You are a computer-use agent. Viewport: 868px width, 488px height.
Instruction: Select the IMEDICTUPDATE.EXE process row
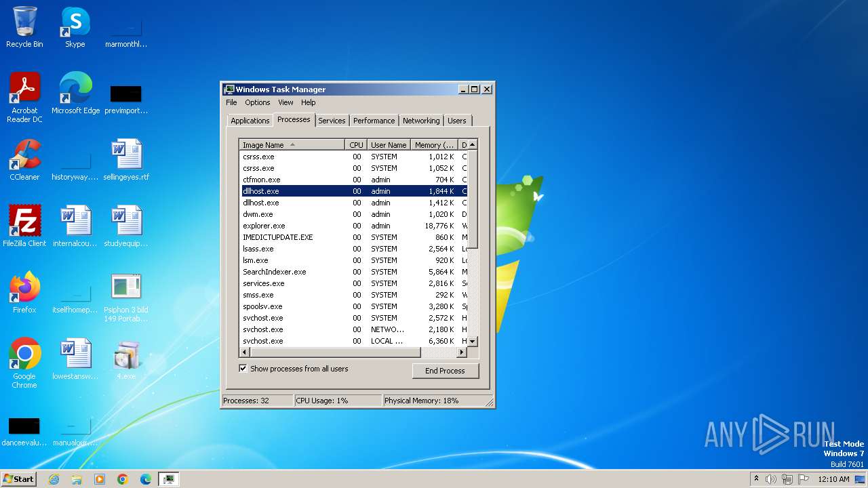click(353, 237)
